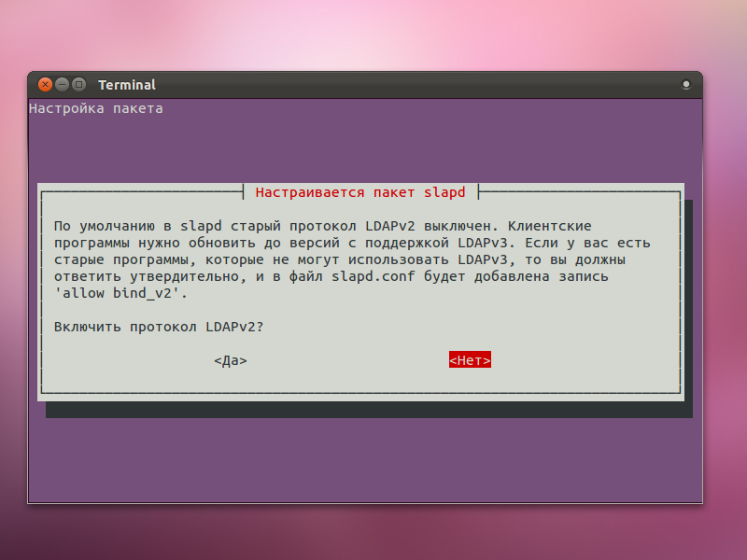Click the 'Настройка пакета' header text

pos(96,108)
